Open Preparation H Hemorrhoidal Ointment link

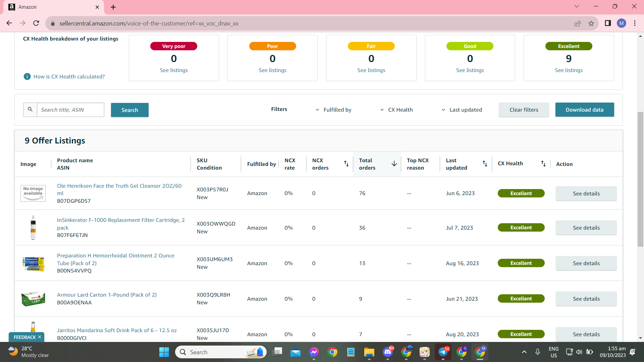[x=116, y=259]
